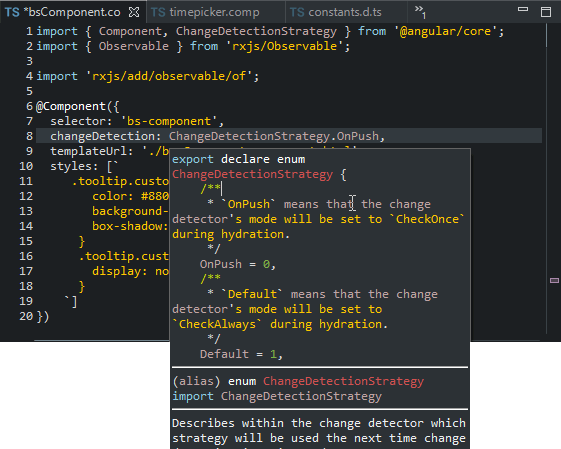Click 'color: #880' on line 12
This screenshot has width=561, height=449.
131,196
